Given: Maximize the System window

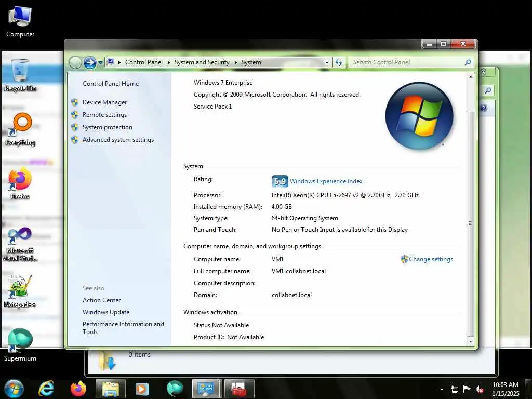Looking at the screenshot, I should tap(444, 44).
